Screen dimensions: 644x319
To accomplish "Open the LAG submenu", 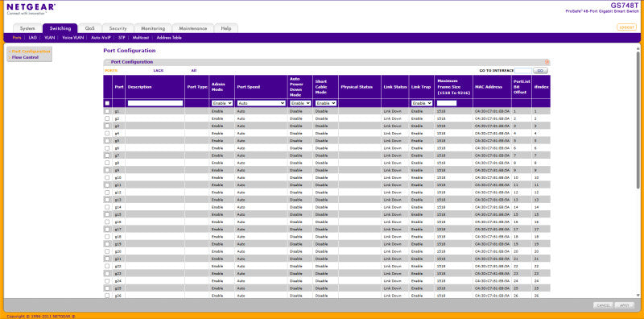I will click(x=33, y=37).
